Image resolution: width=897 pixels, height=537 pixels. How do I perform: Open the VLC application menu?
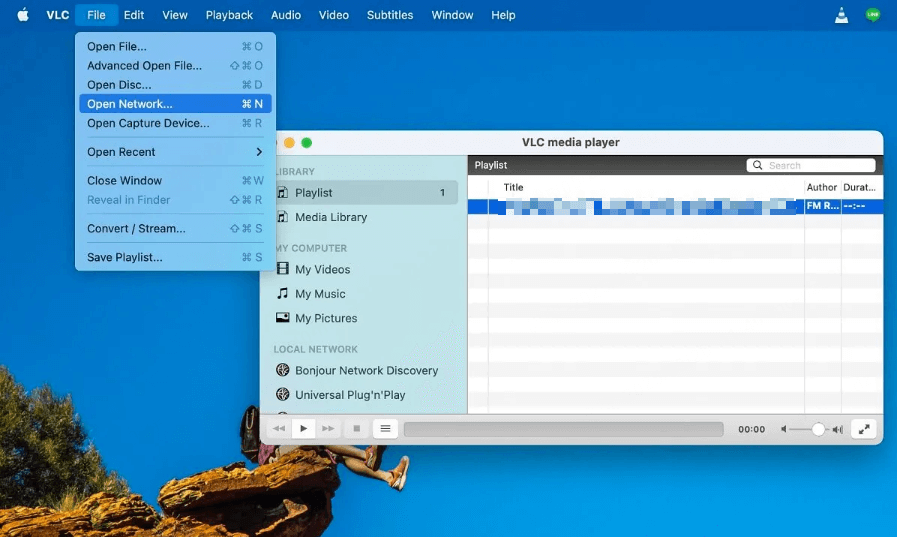(58, 15)
